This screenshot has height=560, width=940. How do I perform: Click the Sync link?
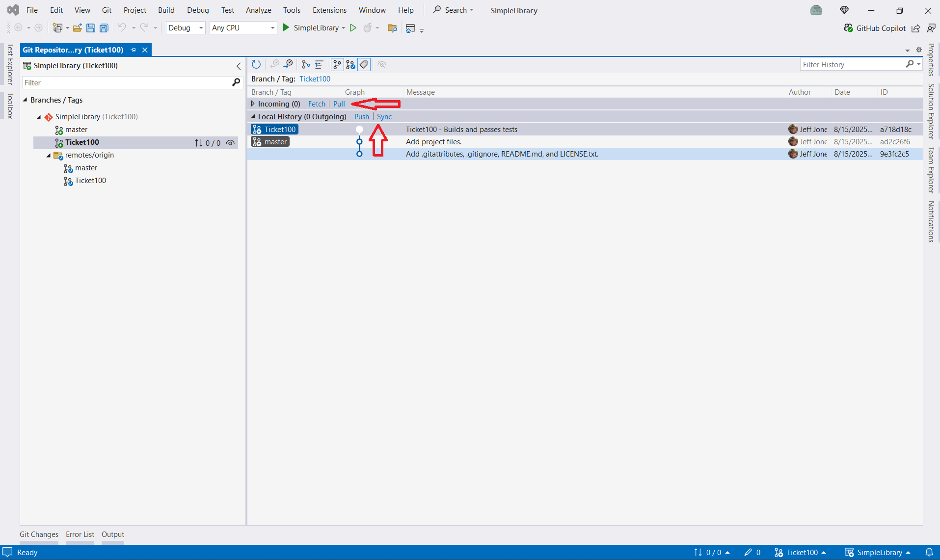click(x=384, y=116)
